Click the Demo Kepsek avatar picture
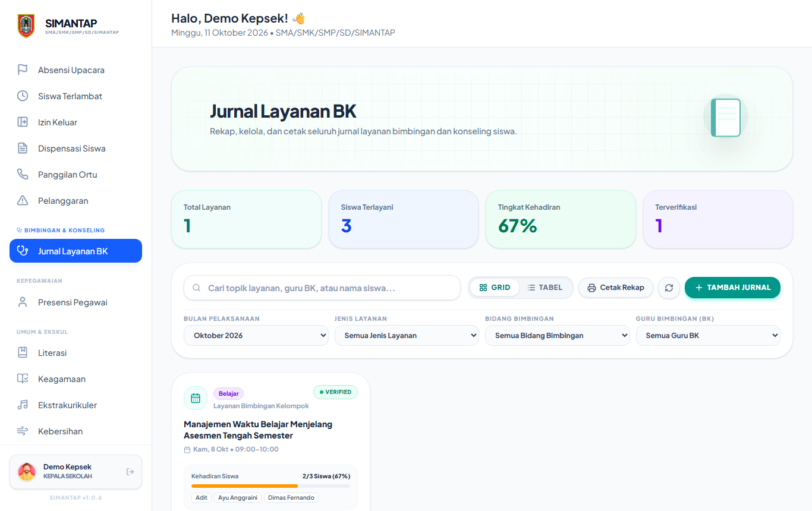Viewport: 812px width, 511px height. click(27, 472)
